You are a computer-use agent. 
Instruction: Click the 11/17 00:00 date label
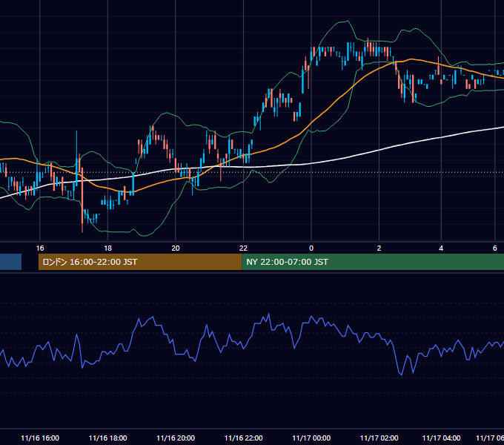click(311, 438)
